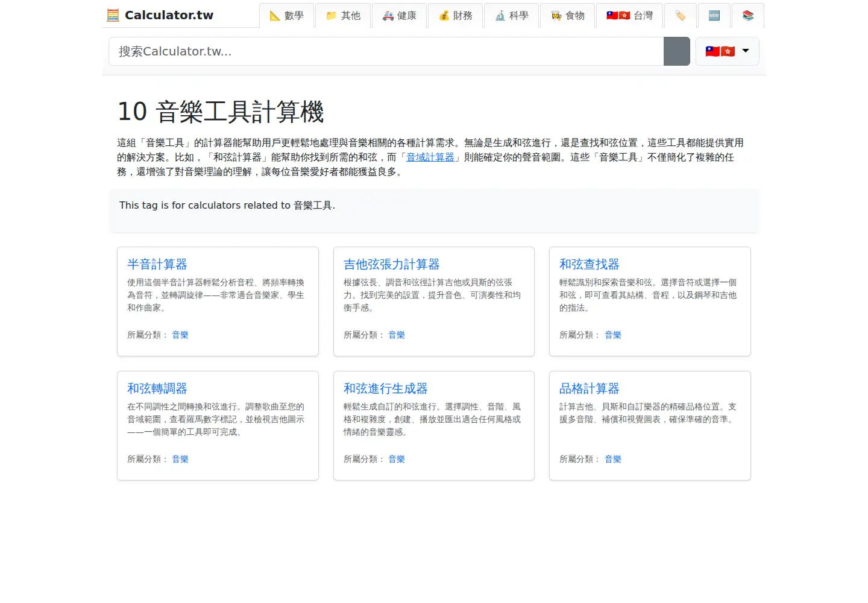Click 音樂 category in the 和弦查找器 card
This screenshot has width=868, height=603.
pyautogui.click(x=613, y=335)
